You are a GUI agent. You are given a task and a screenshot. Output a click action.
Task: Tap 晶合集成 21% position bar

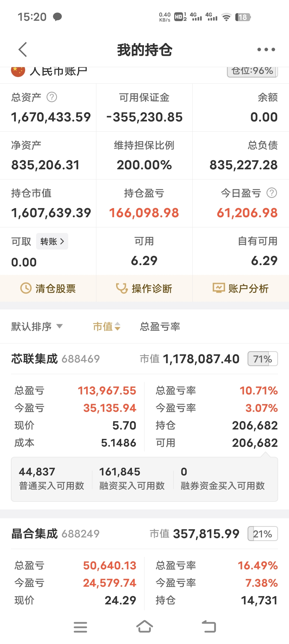(263, 534)
